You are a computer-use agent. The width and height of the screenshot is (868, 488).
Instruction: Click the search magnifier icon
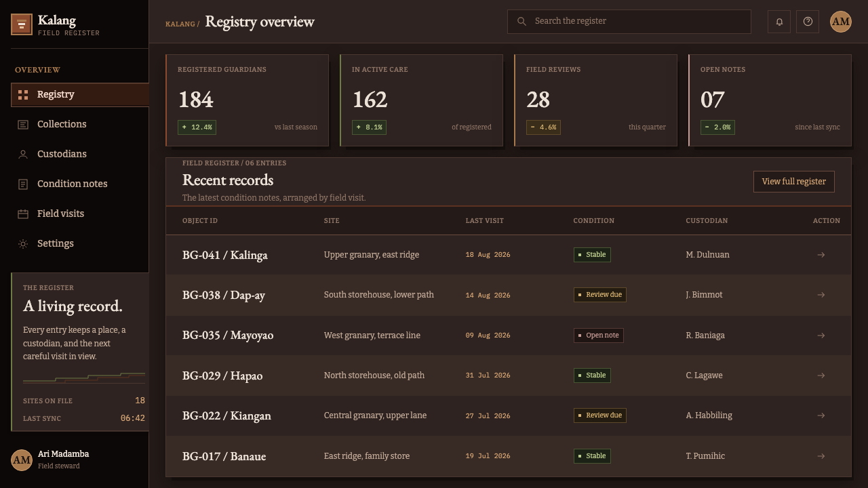[521, 22]
